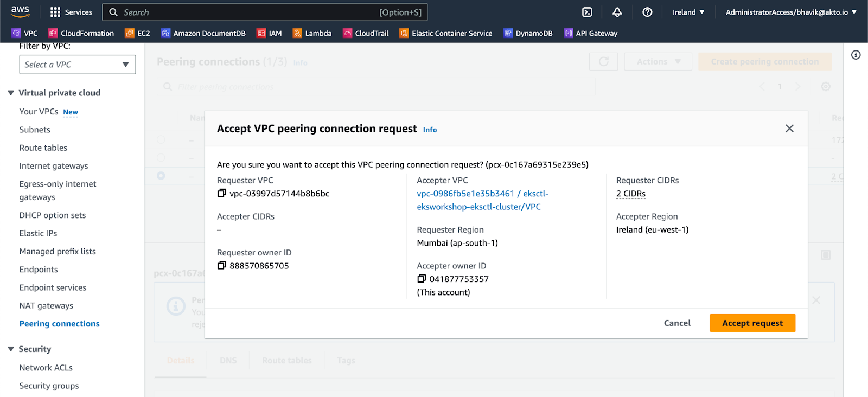Screen dimensions: 868x397
Task: Open the Lambda bookmark shortcut
Action: point(312,33)
